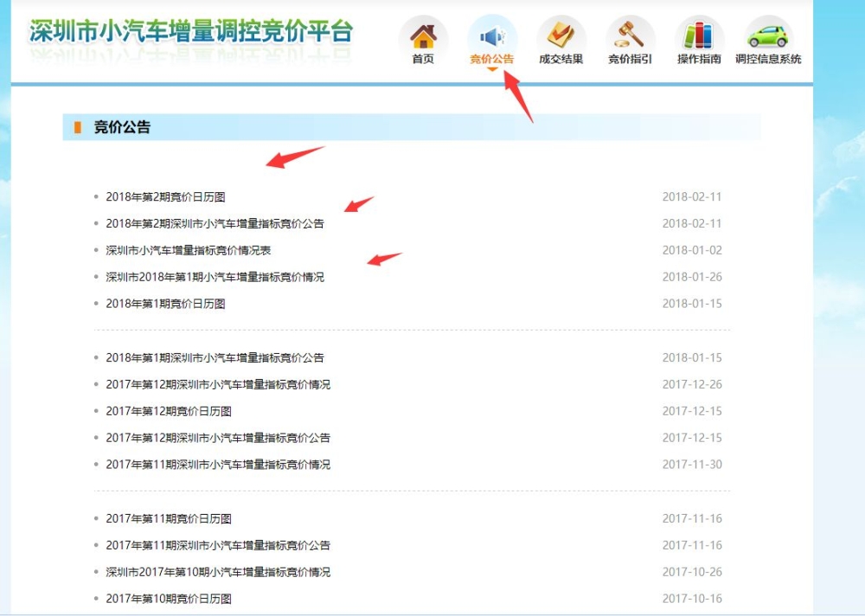The image size is (865, 616).
Task: Click the date 2018-01-02
Action: pos(692,250)
